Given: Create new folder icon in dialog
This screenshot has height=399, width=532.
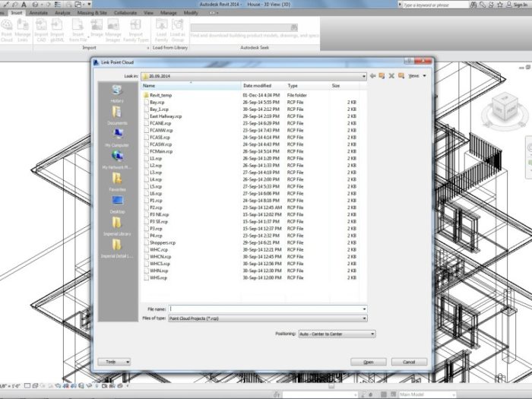Looking at the screenshot, I should tap(401, 76).
